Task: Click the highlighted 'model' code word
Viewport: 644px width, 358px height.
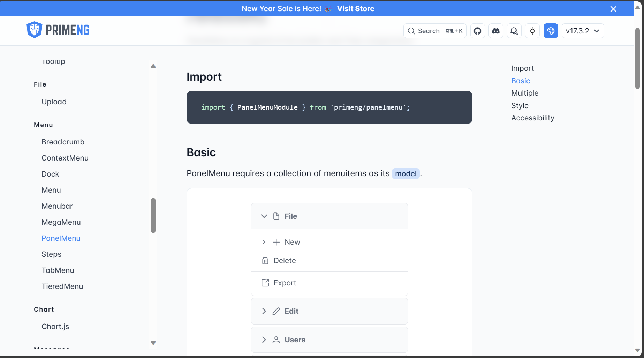Action: pos(406,174)
